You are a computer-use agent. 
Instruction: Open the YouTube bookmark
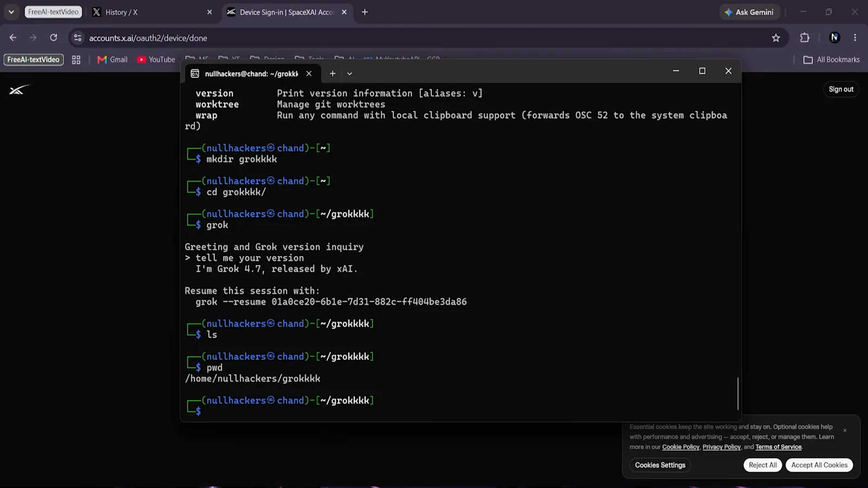156,60
